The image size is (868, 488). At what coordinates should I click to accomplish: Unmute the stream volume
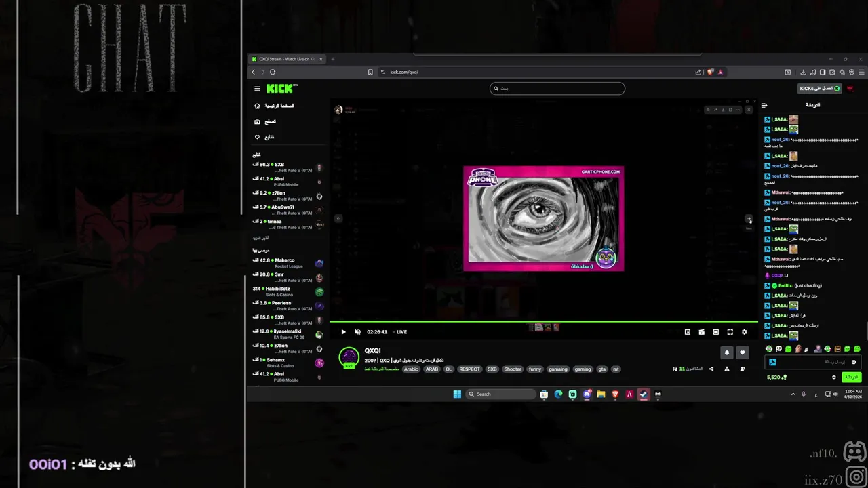point(357,332)
